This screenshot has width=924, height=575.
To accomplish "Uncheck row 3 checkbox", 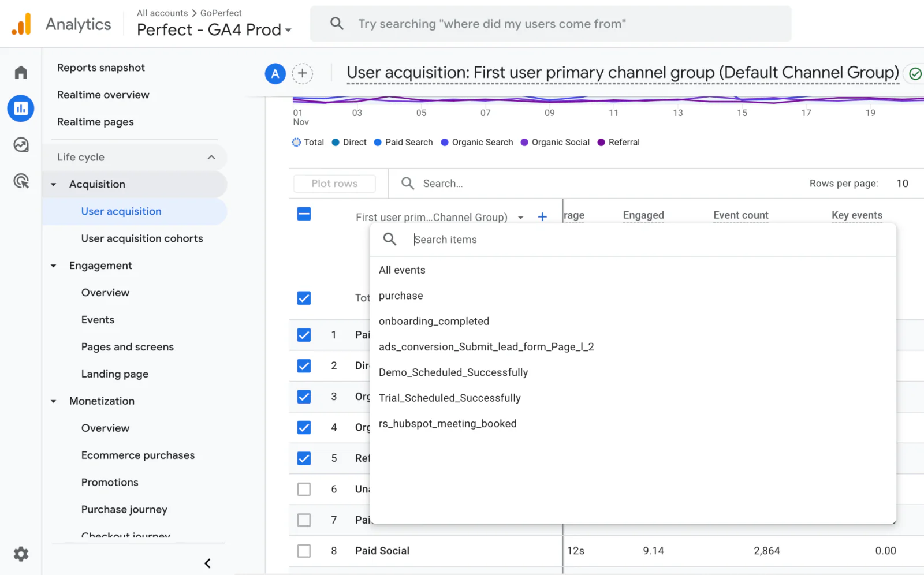I will point(304,397).
